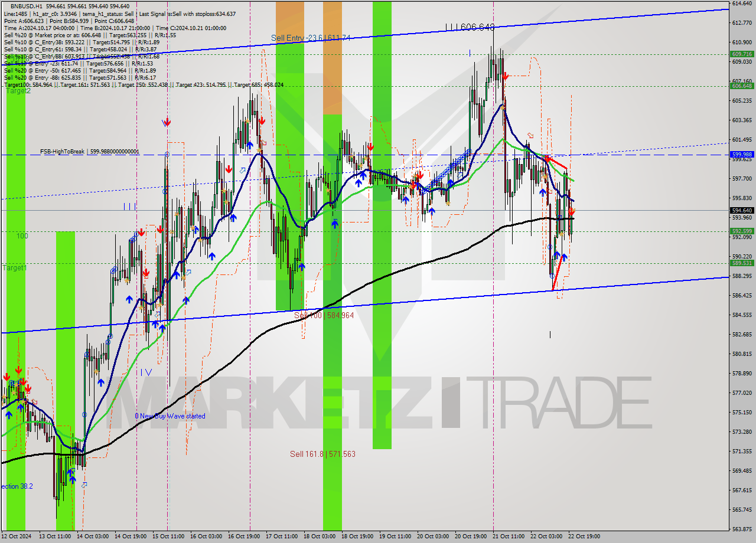Click the 569.485 price scale label
This screenshot has width=756, height=543.
742,471
